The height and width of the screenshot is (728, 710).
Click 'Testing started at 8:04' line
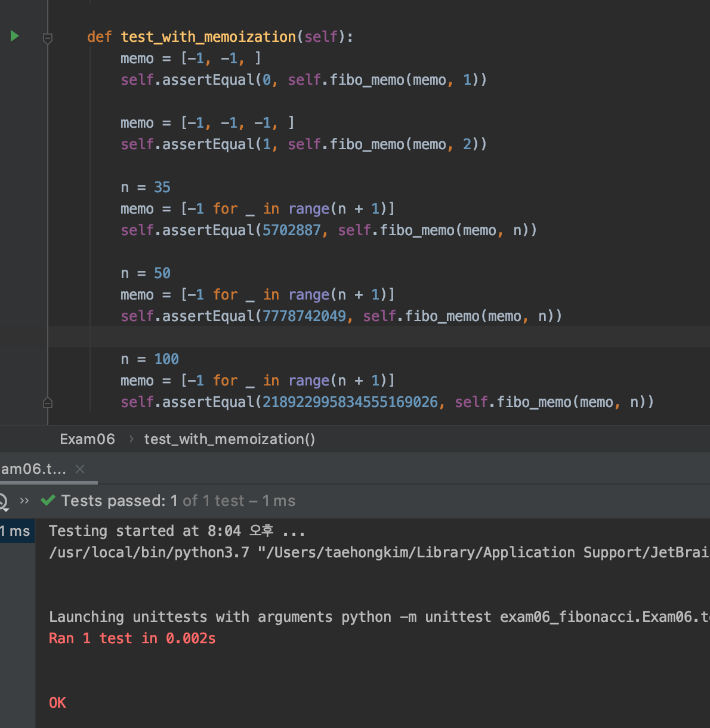click(177, 531)
